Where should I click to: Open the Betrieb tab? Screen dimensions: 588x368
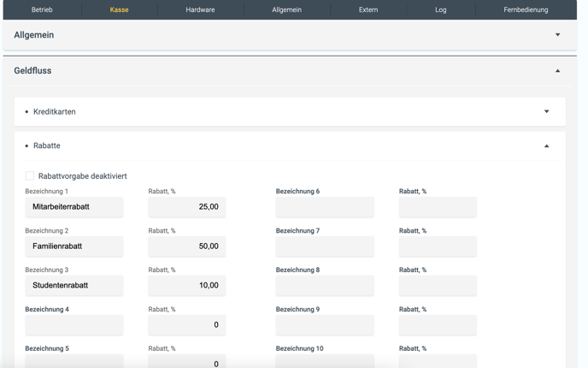[x=42, y=10]
